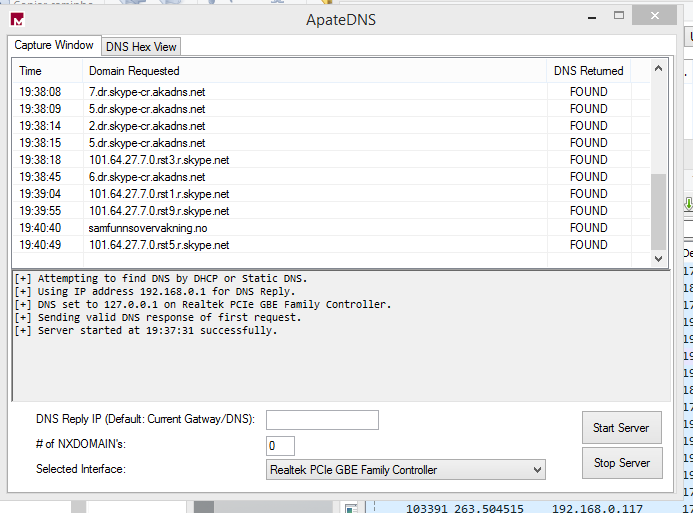Select the 19:38:09 time entry
The image size is (693, 513).
[40, 109]
